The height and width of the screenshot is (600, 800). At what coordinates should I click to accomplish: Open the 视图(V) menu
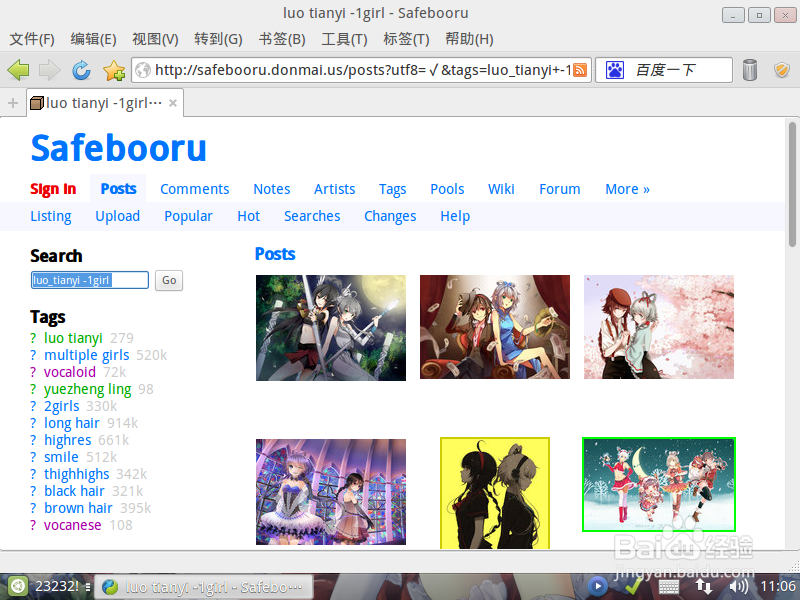coord(155,39)
